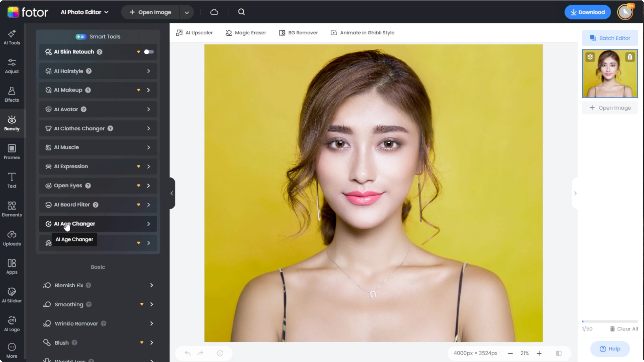
Task: Click Open Image in the right panel
Action: [610, 108]
